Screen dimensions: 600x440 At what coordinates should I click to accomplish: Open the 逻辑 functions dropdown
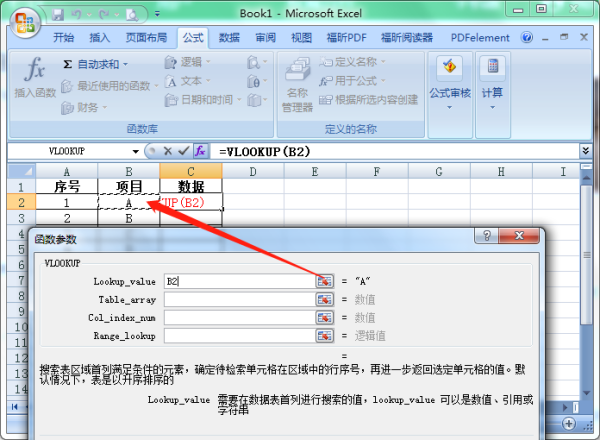pyautogui.click(x=188, y=62)
